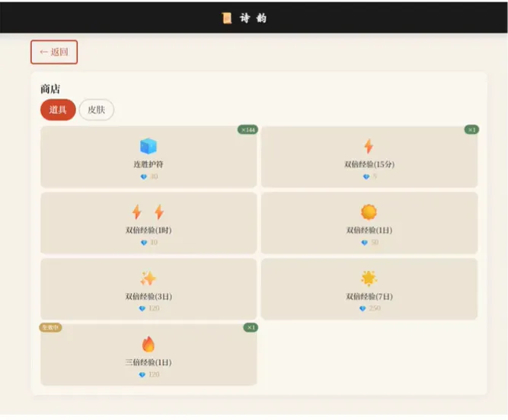Switch to the 皮肤 tab
The width and height of the screenshot is (508, 420).
click(97, 110)
